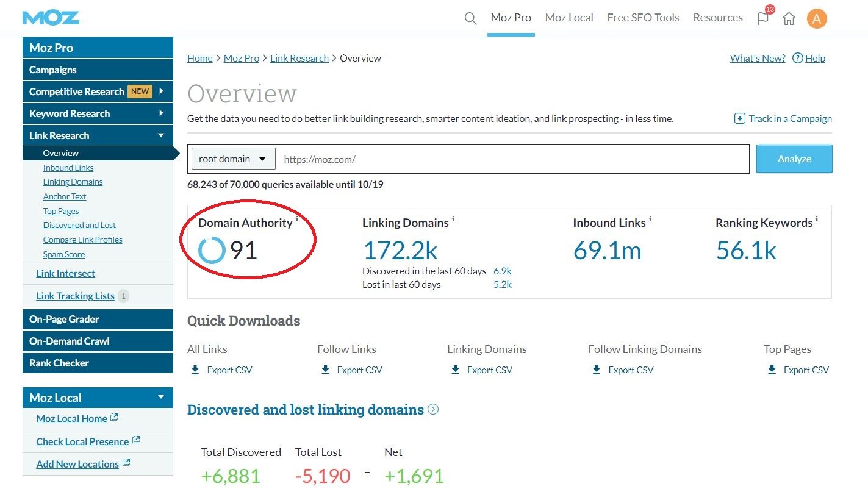
Task: Show Ranking Keywords info icon
Action: click(x=817, y=218)
